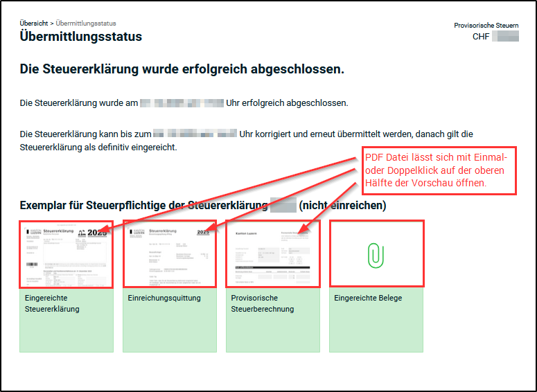
Task: Select the Eingereichte Belege card label
Action: [368, 298]
